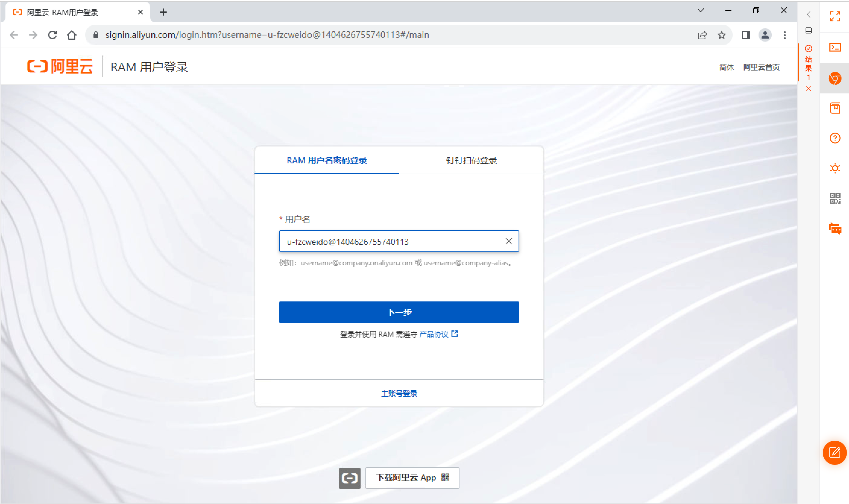Toggle the sun brightness theme icon
Viewport: 849px width, 504px height.
pyautogui.click(x=835, y=168)
